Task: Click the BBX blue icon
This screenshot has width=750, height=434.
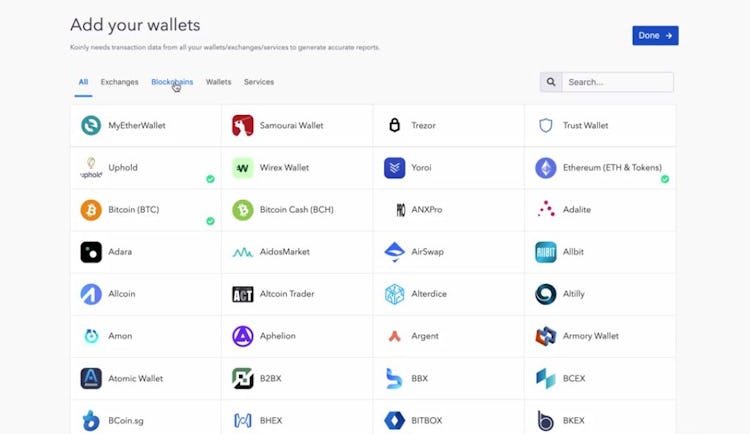Action: click(x=393, y=378)
